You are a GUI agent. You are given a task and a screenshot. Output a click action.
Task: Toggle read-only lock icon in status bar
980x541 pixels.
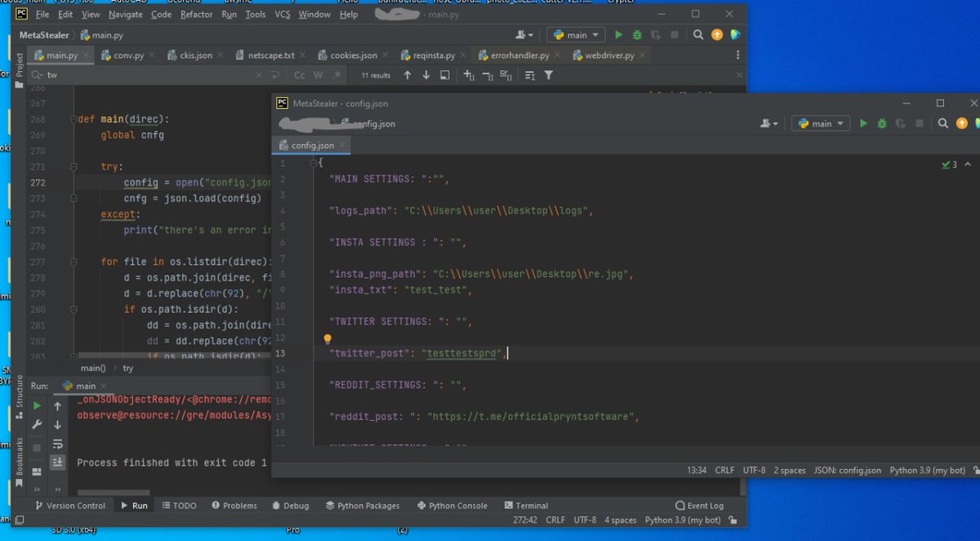coord(733,520)
